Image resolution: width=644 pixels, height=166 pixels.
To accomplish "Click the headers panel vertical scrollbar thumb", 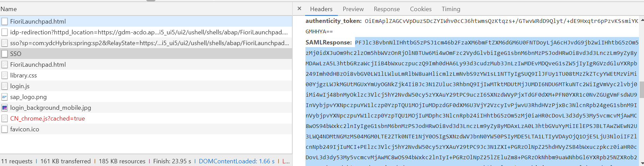I will 642,90.
